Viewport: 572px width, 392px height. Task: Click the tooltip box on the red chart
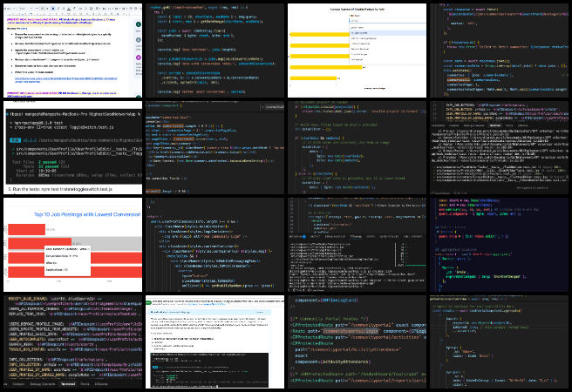(67, 260)
